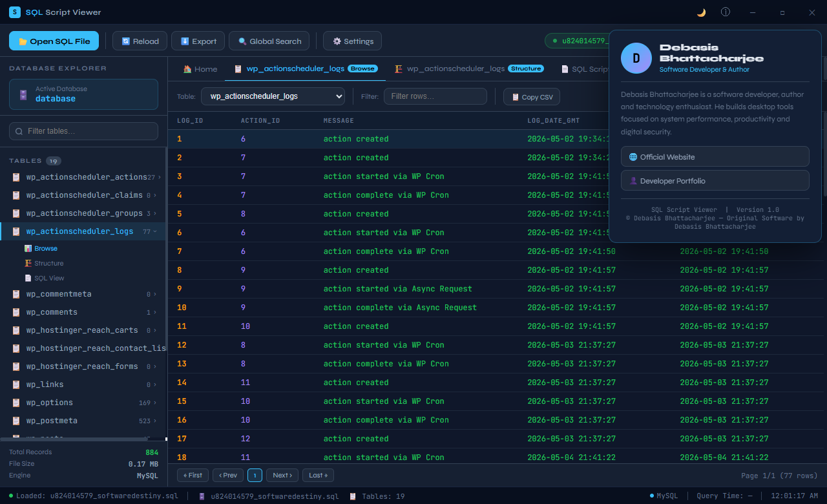Open the Settings panel
This screenshot has height=504, width=827.
tap(353, 41)
